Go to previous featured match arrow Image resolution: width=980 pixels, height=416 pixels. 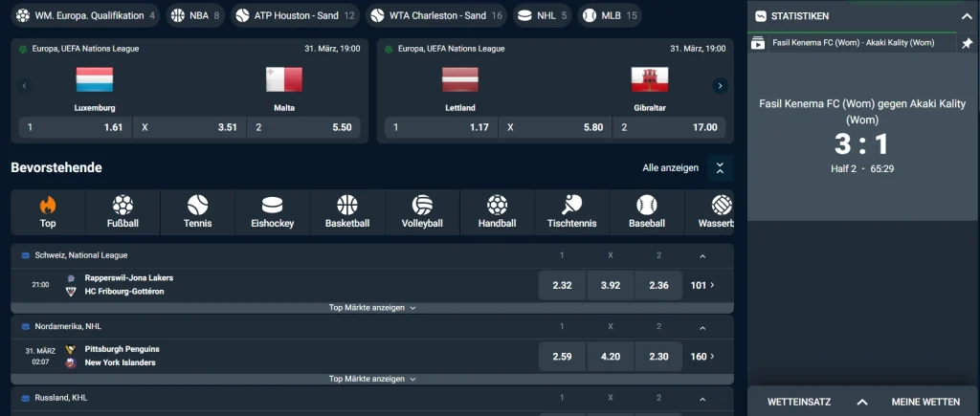click(x=24, y=85)
